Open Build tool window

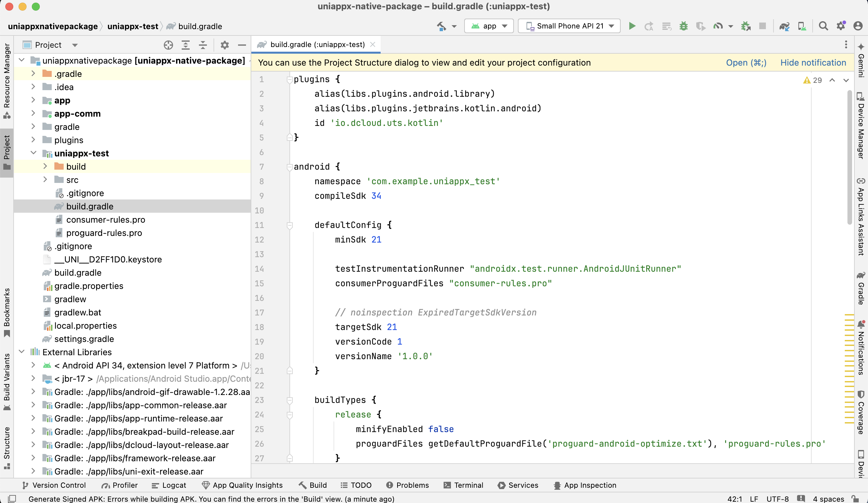point(313,485)
